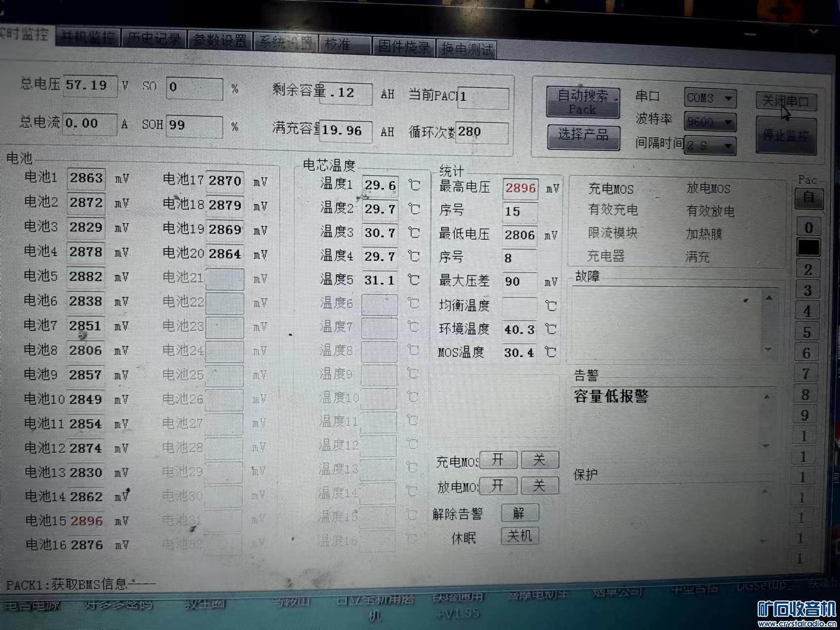The width and height of the screenshot is (840, 630).
Task: Turn on discharge MOS with 开
Action: (498, 485)
